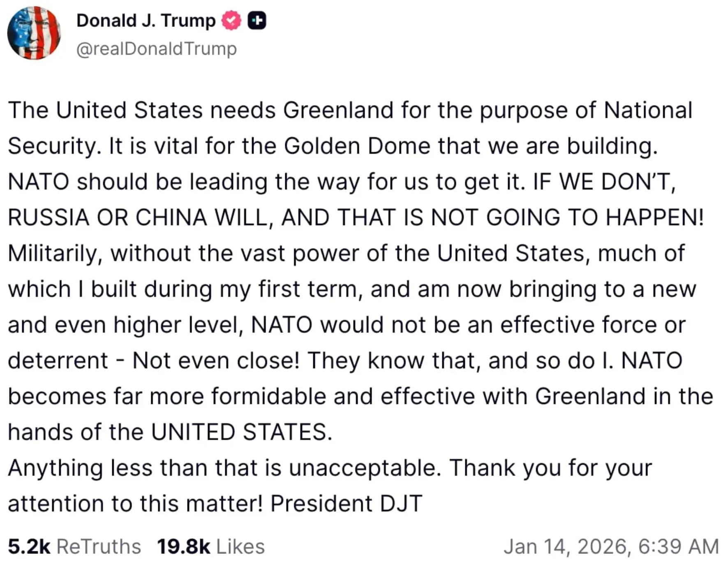728x565 pixels.
Task: Visit the @realDonaldTrump handle link
Action: (157, 49)
